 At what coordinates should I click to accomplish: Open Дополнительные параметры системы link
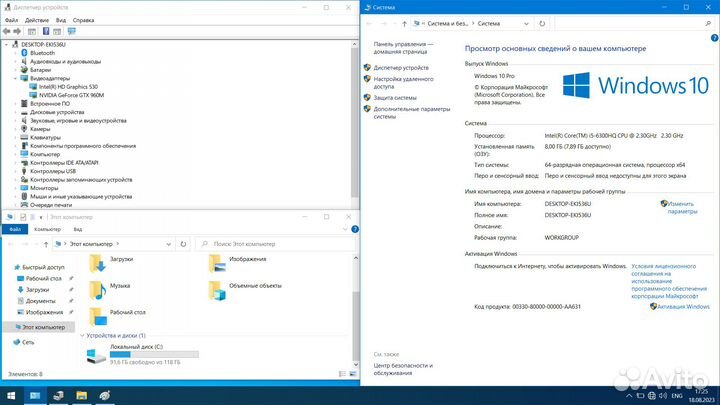tap(411, 113)
